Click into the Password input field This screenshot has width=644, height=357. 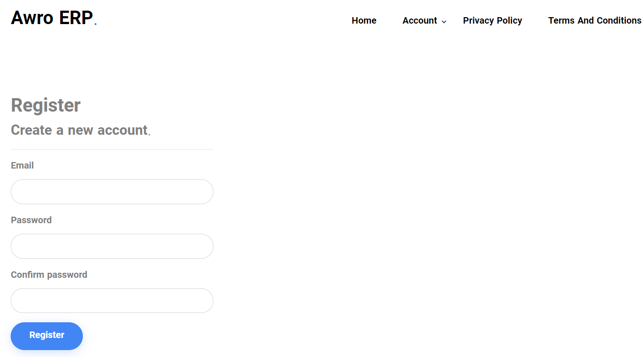point(112,246)
